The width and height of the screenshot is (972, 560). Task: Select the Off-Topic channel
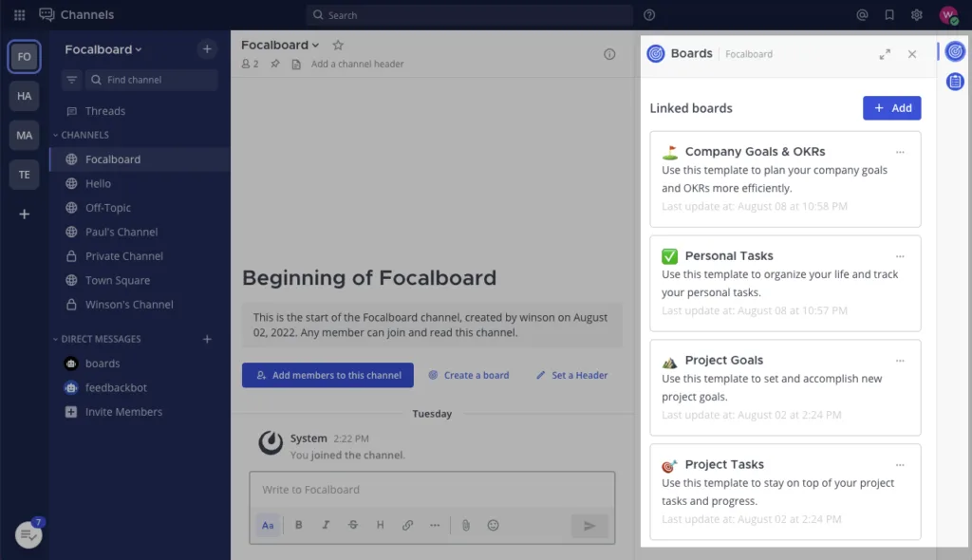pyautogui.click(x=140, y=208)
